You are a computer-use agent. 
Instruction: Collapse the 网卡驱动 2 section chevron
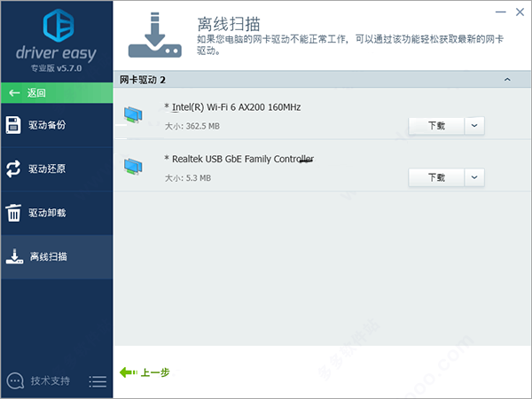507,80
